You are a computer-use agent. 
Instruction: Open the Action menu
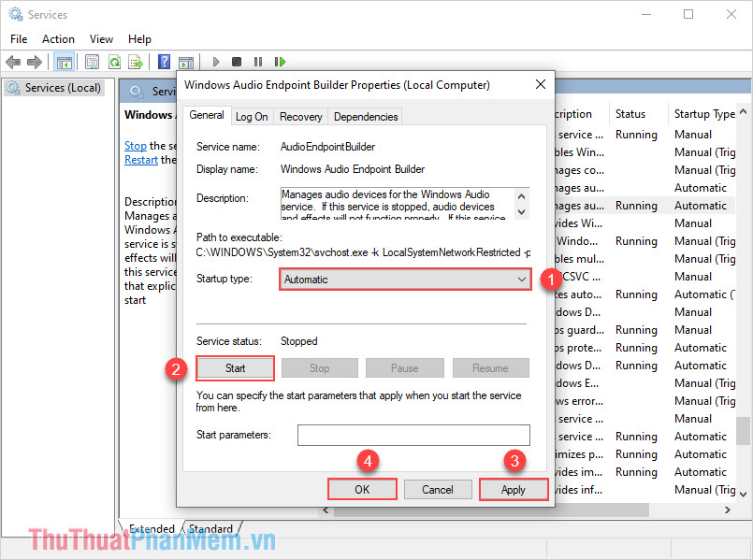pyautogui.click(x=58, y=39)
